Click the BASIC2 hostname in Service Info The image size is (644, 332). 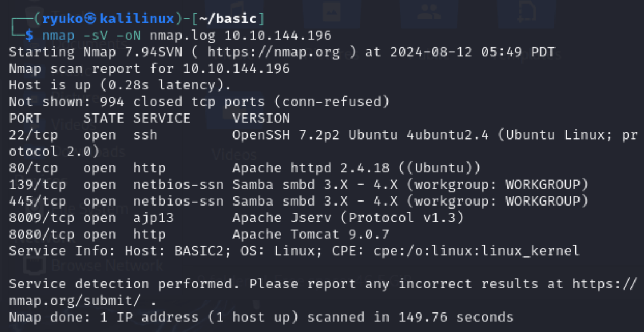point(199,251)
